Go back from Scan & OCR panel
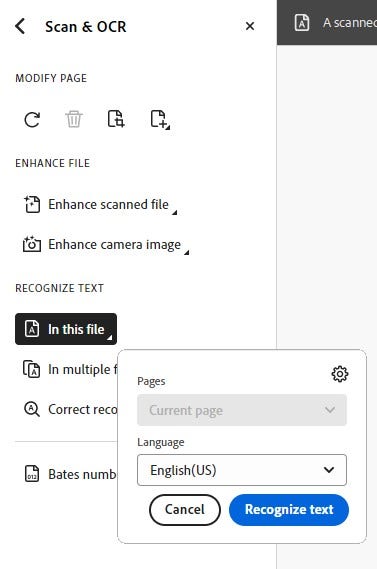The image size is (377, 569). click(x=20, y=26)
